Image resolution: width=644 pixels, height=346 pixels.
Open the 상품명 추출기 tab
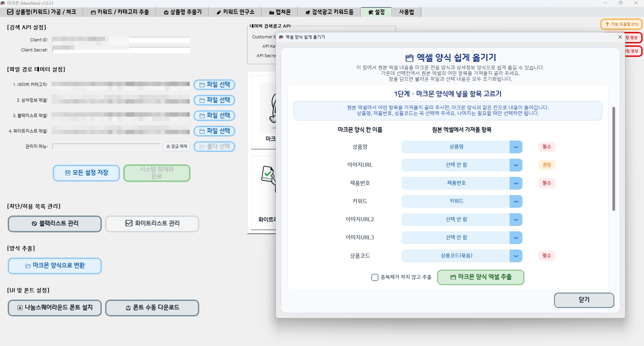[183, 12]
